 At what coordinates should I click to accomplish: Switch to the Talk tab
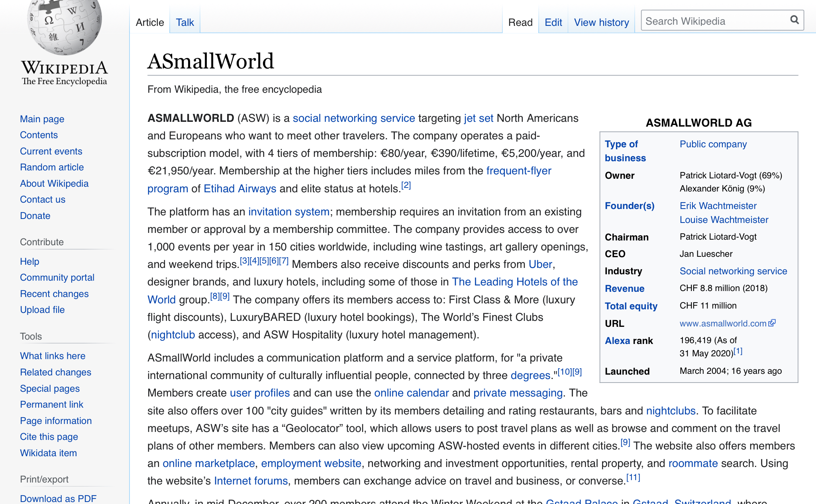(185, 22)
